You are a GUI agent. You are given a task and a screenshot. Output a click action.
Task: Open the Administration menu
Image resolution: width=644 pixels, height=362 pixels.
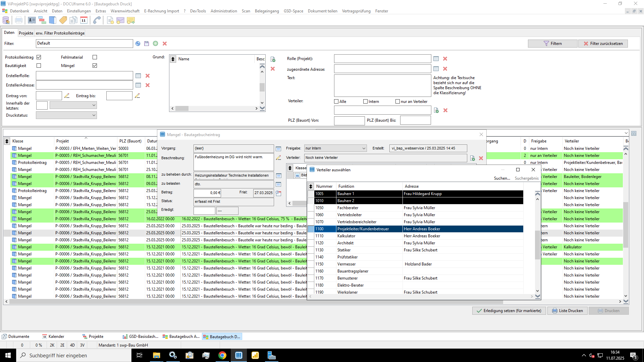[224, 11]
